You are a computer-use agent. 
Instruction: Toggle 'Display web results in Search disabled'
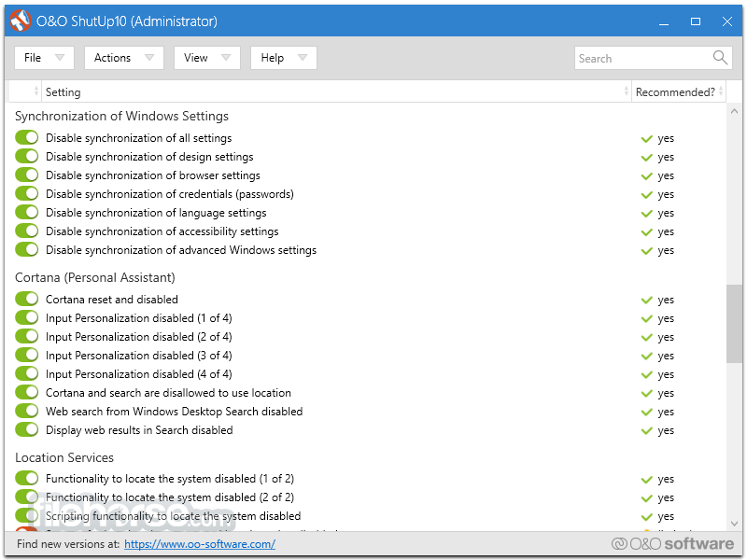click(27, 429)
